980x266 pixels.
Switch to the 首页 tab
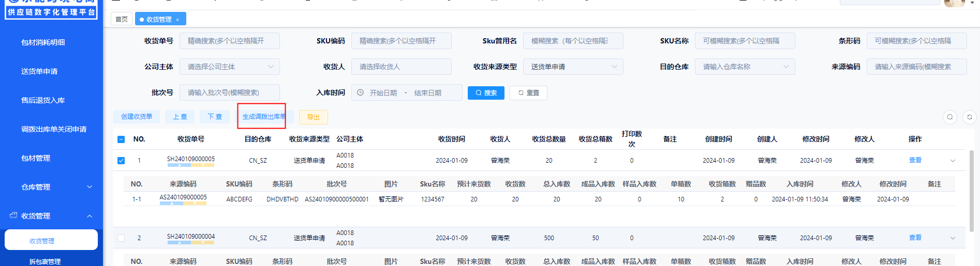[x=122, y=19]
